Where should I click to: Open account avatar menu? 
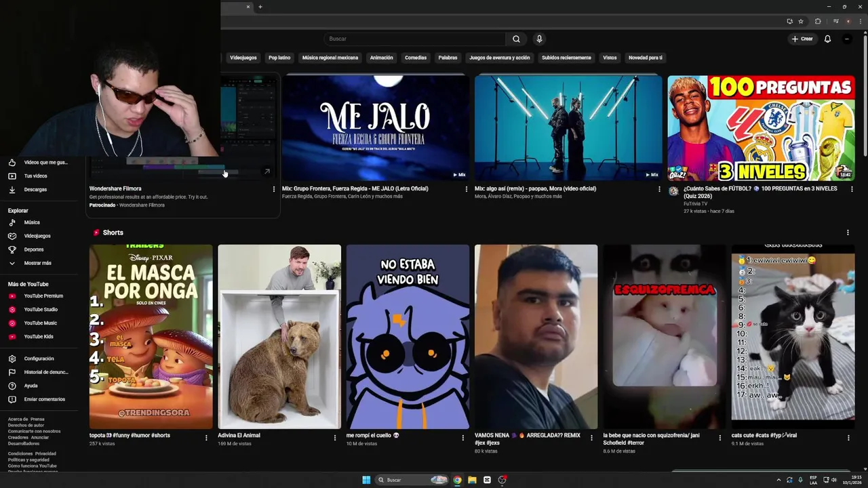tap(847, 39)
